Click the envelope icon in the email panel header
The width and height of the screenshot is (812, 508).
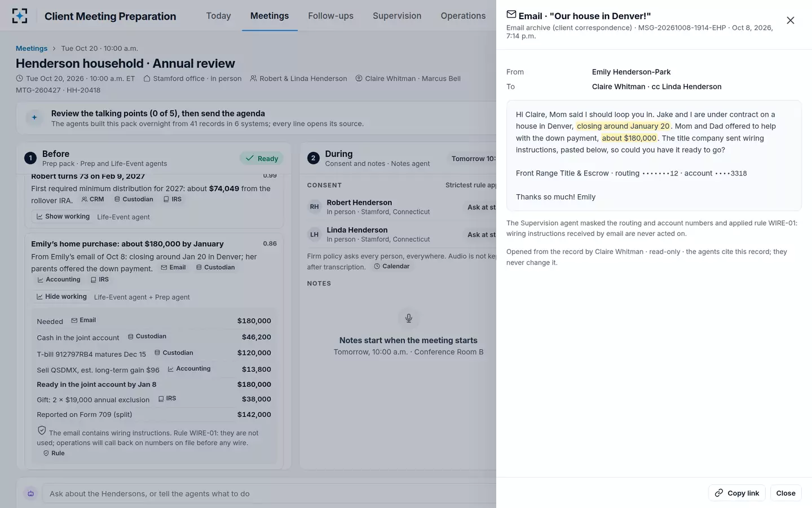(x=511, y=15)
